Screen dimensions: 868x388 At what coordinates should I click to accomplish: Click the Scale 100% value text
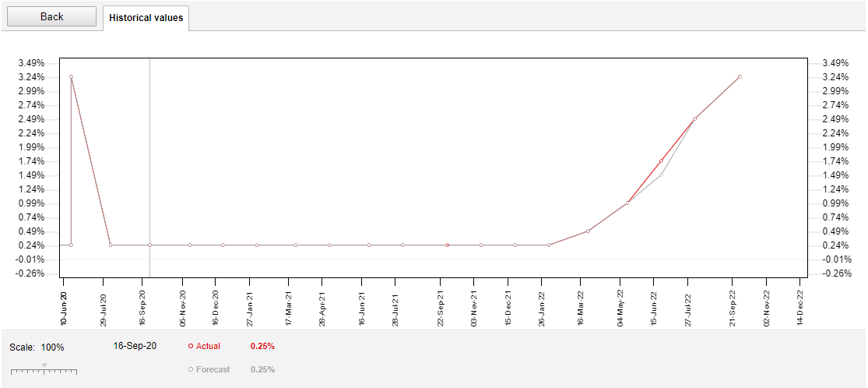click(52, 347)
